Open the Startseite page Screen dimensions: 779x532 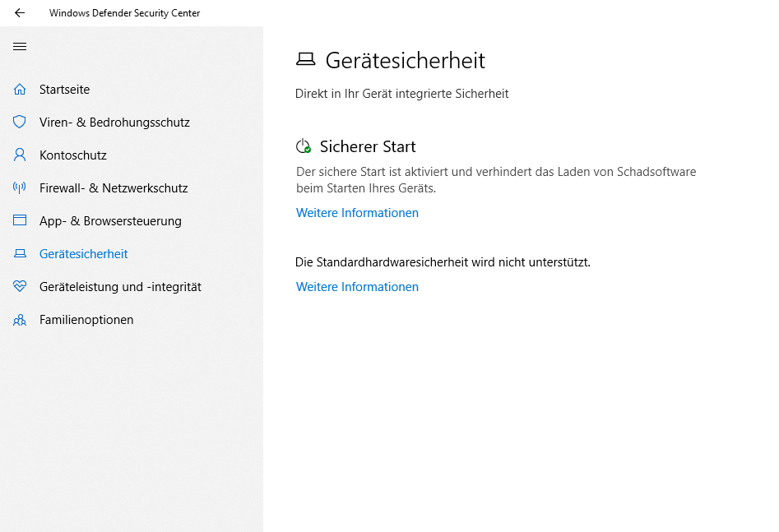click(x=65, y=90)
